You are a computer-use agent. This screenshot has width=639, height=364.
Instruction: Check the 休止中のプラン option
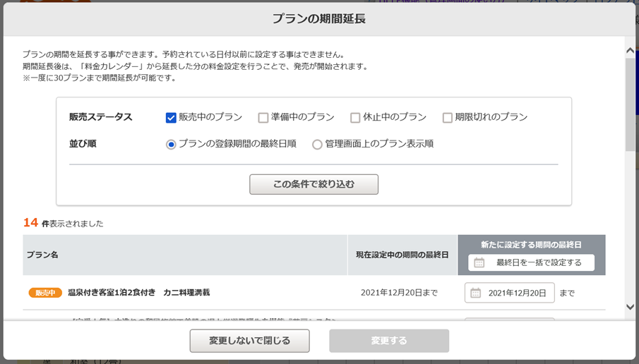(x=355, y=118)
